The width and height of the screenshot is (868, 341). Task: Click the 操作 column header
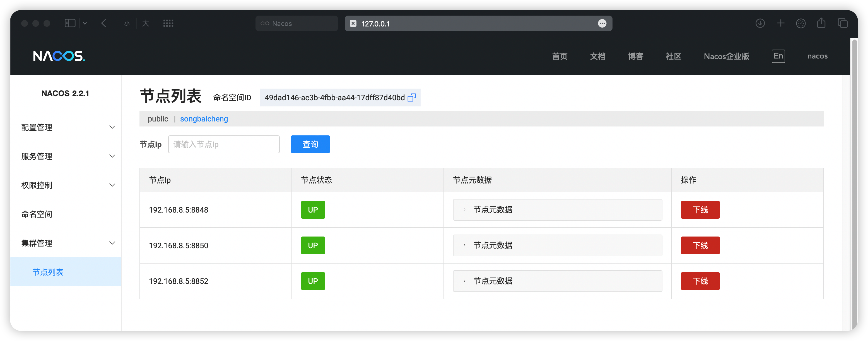pos(748,180)
